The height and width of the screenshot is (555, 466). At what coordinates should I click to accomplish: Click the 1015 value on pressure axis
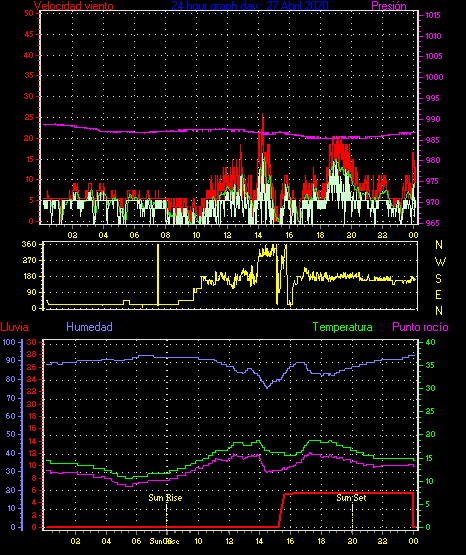(x=433, y=15)
